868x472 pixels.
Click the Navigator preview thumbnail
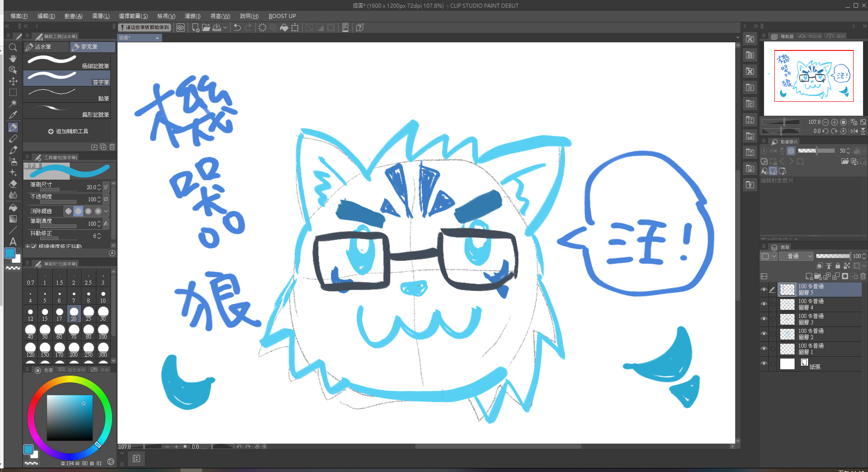coord(814,78)
